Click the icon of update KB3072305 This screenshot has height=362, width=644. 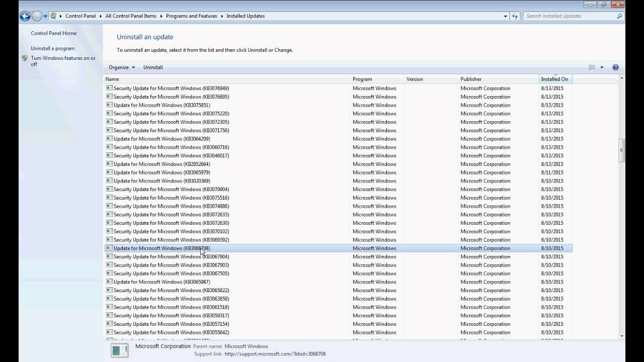109,122
